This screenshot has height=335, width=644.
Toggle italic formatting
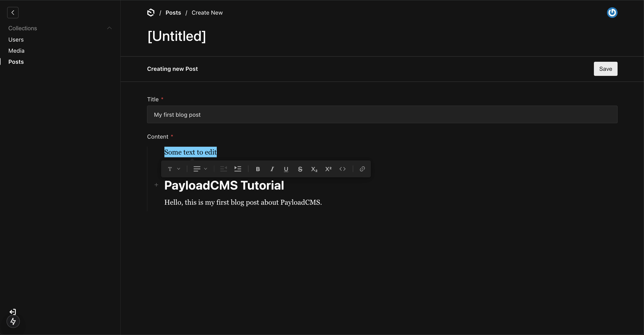click(272, 169)
